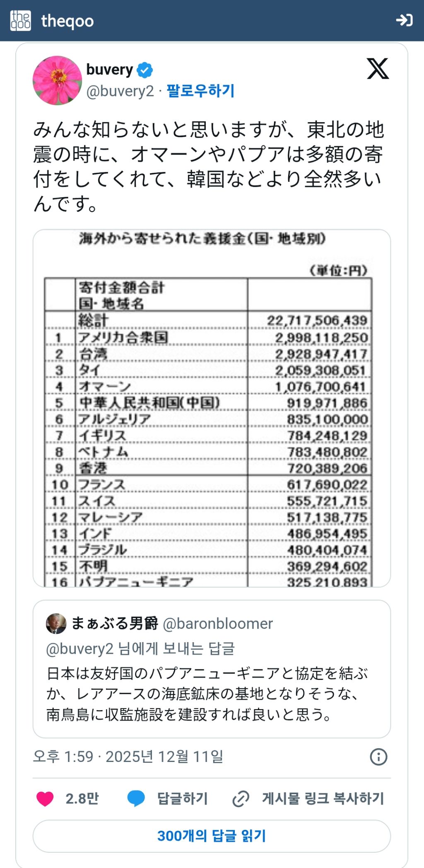Open まぁぶる男爵's small avatar
The width and height of the screenshot is (424, 868).
coord(56,624)
